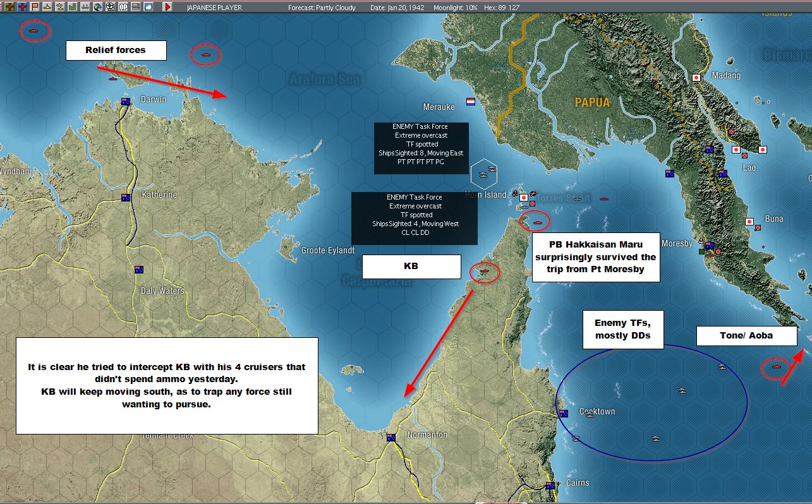This screenshot has width=812, height=504.
Task: Select the Japanese flag at Buna
Action: [749, 222]
